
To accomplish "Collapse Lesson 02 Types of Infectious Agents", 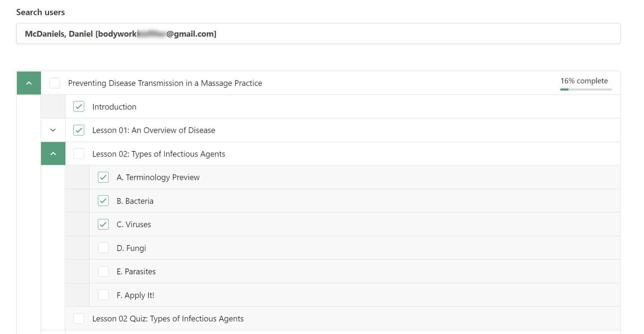I will 53,154.
